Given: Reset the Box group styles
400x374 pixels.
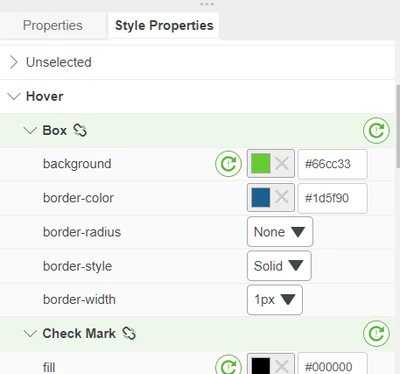Looking at the screenshot, I should [376, 130].
